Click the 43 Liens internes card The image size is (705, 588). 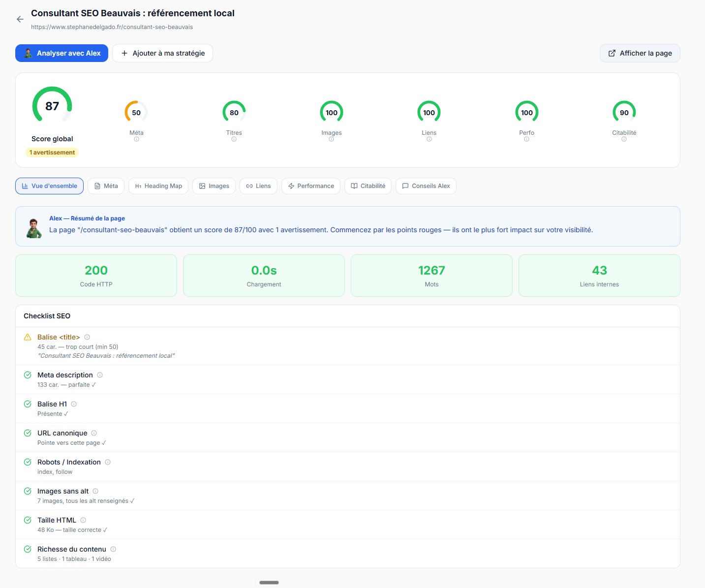tap(599, 276)
